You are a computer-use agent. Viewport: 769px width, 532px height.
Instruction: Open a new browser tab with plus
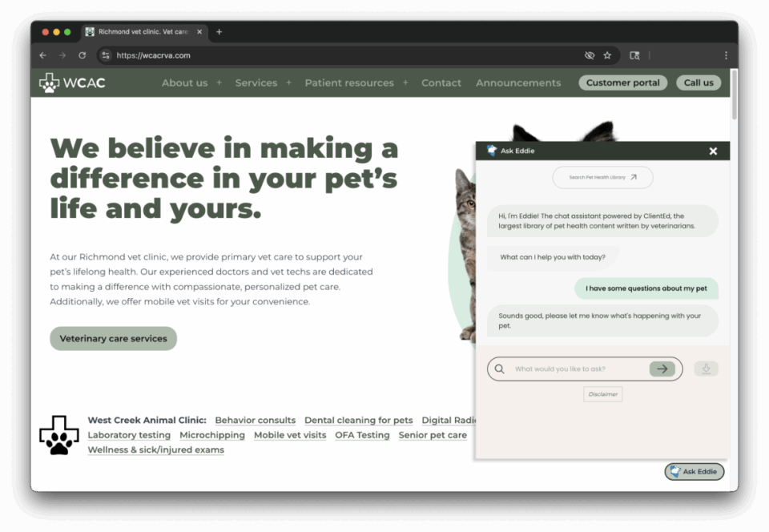click(219, 32)
